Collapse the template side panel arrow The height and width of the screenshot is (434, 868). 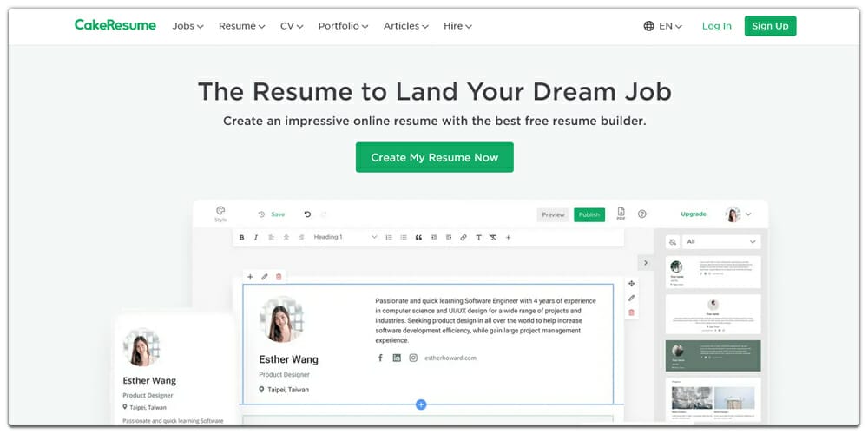tap(646, 262)
